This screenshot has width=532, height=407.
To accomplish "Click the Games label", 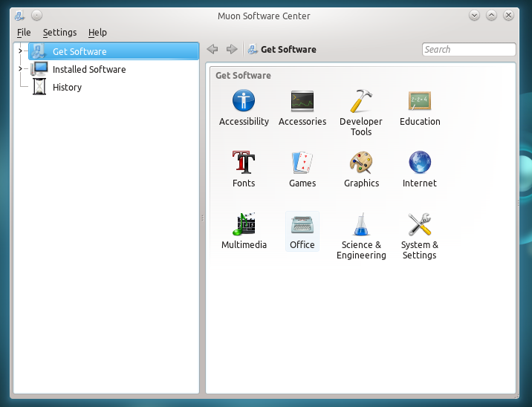I will [x=302, y=183].
